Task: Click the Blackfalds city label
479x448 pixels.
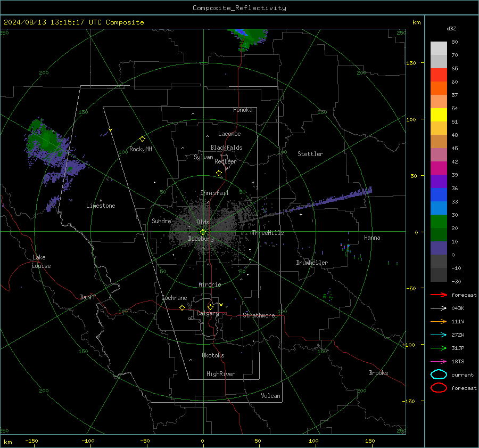Action: (x=226, y=148)
